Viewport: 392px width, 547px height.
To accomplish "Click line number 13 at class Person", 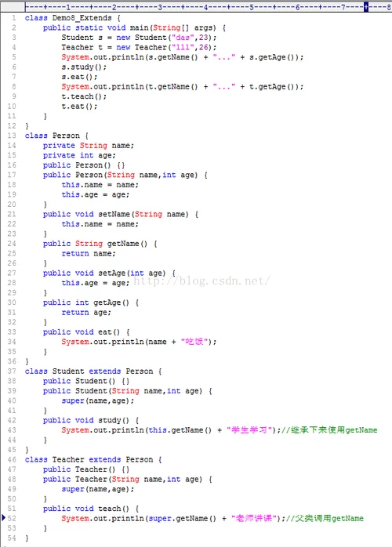I will tap(12, 136).
